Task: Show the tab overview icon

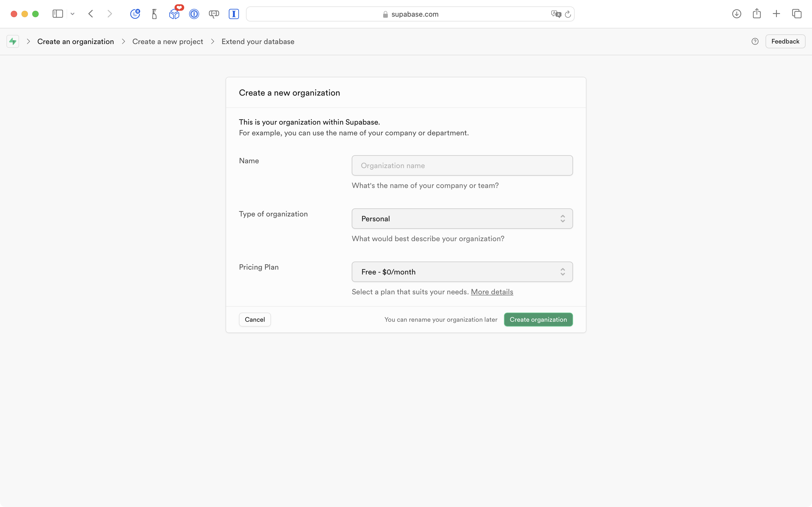Action: click(x=797, y=14)
